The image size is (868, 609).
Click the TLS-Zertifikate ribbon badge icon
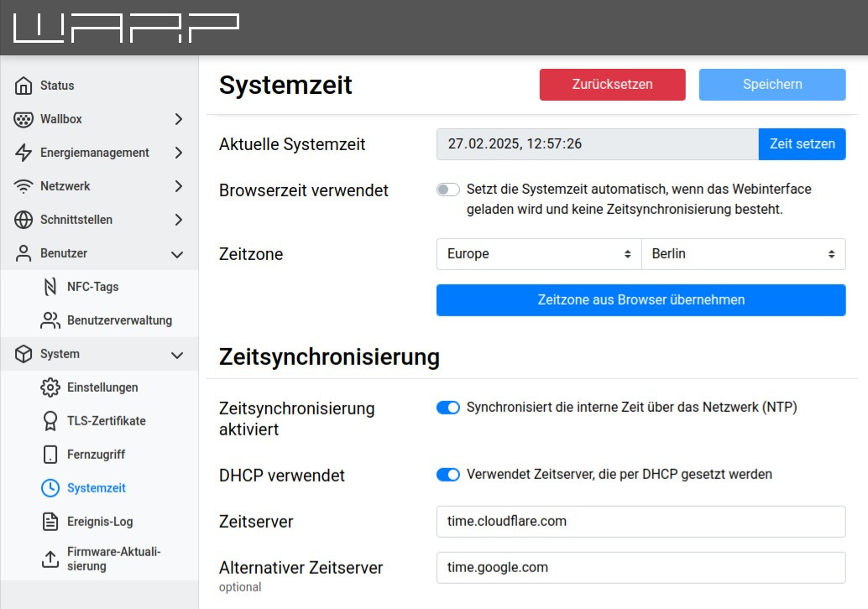pos(50,421)
